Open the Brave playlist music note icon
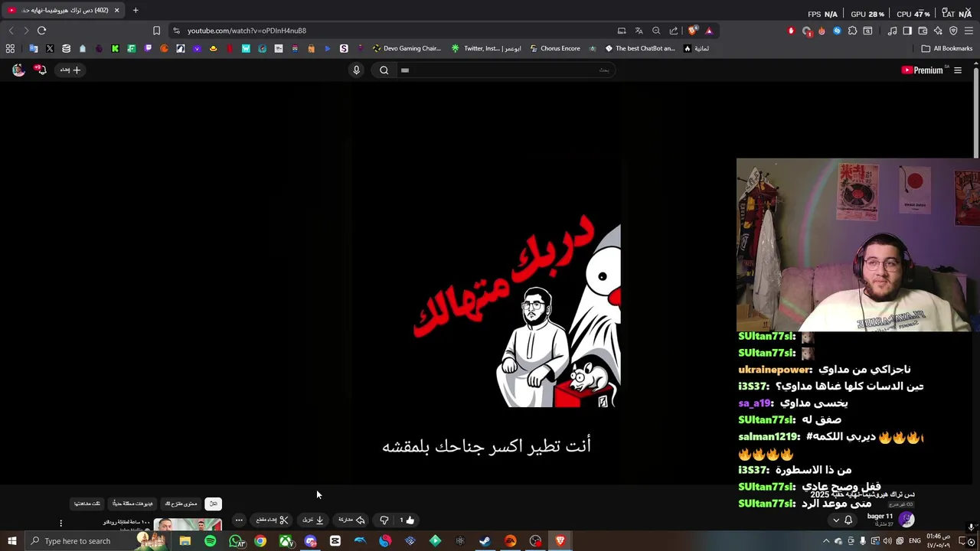980x551 pixels. point(892,31)
